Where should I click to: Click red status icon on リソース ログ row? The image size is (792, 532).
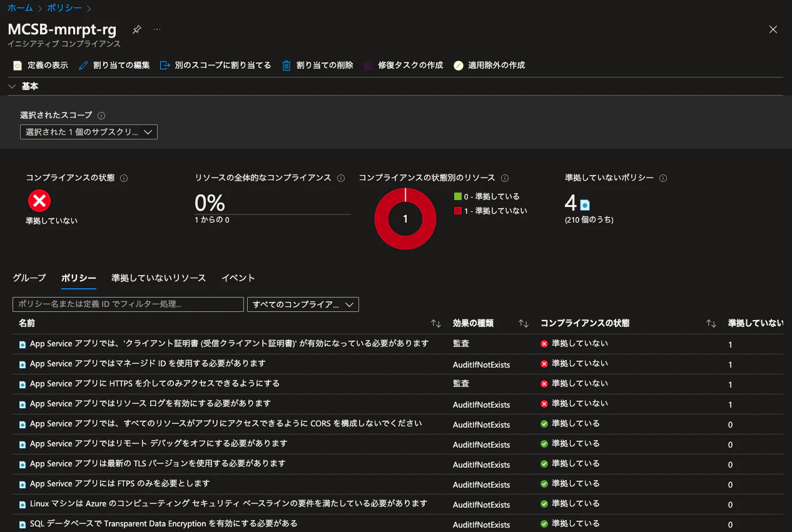(x=544, y=404)
